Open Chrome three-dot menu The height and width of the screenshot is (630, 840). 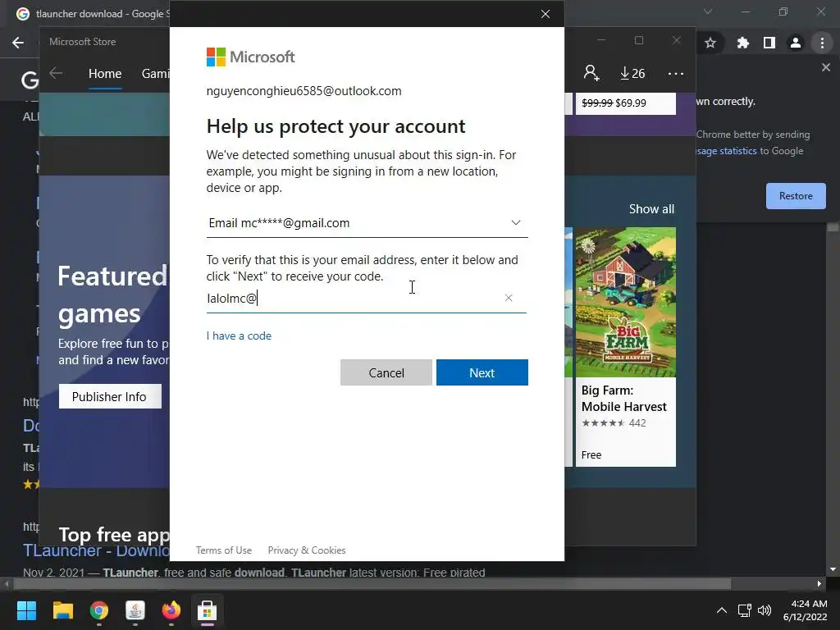coord(822,43)
